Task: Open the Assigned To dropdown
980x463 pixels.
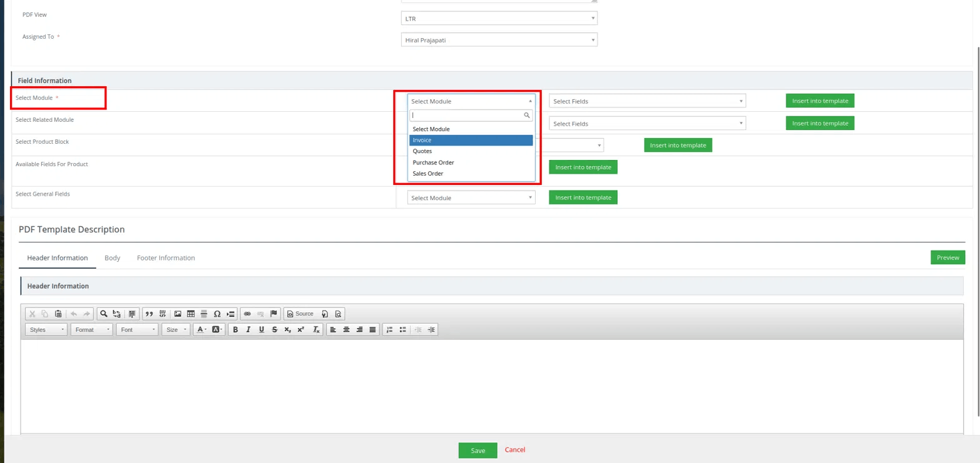Action: (499, 40)
